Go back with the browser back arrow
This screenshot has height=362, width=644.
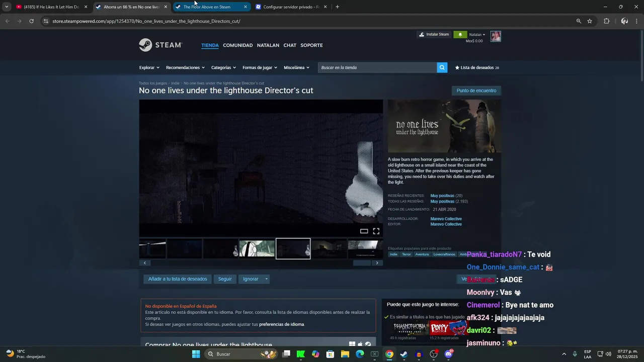7,21
